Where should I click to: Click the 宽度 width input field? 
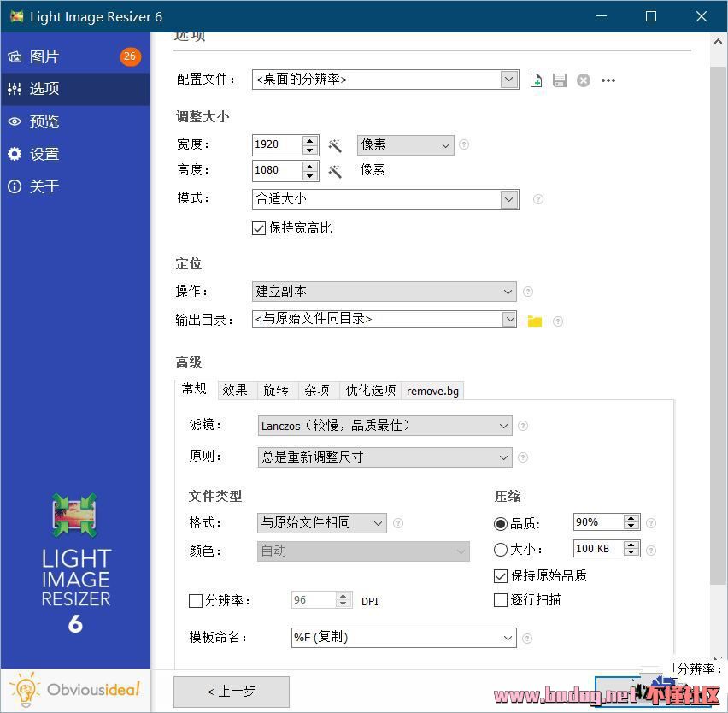277,144
